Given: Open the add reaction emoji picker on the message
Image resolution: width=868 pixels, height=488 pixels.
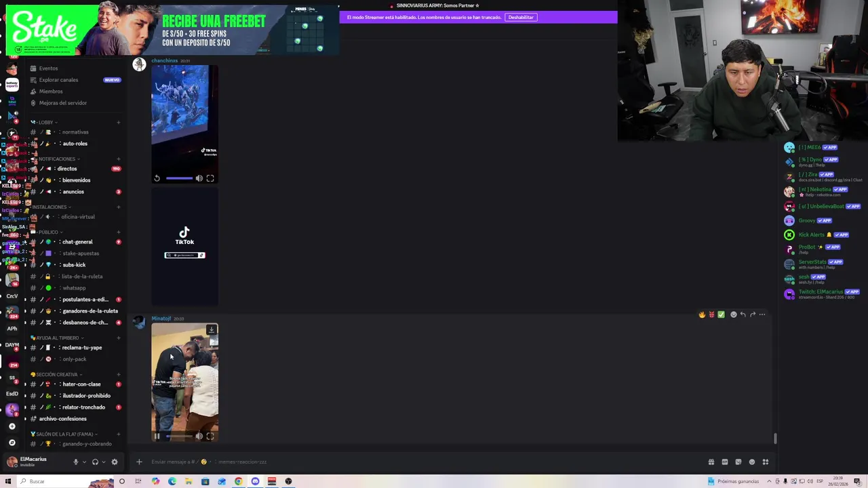Looking at the screenshot, I should click(733, 314).
